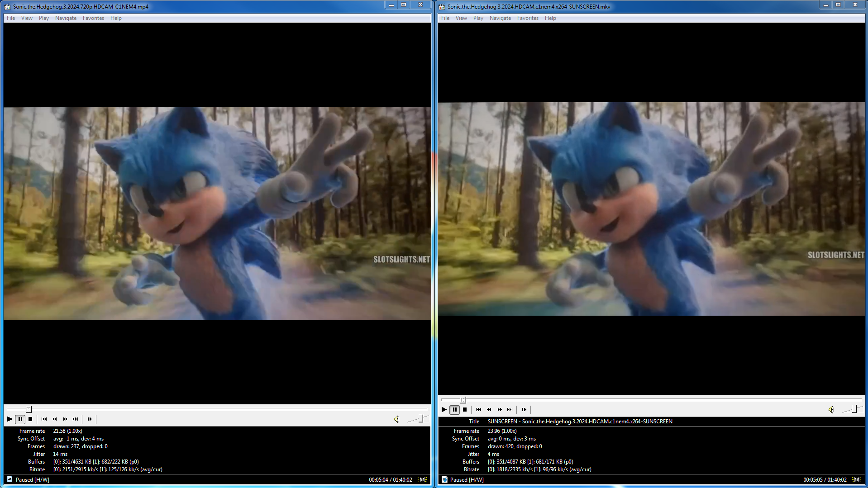Maximize the left player window

tap(404, 5)
